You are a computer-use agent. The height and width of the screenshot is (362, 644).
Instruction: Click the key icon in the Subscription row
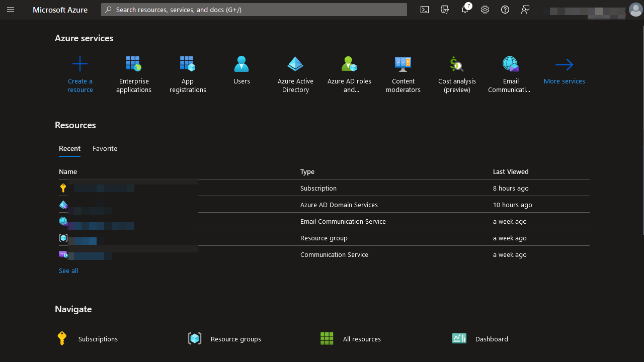pyautogui.click(x=63, y=188)
